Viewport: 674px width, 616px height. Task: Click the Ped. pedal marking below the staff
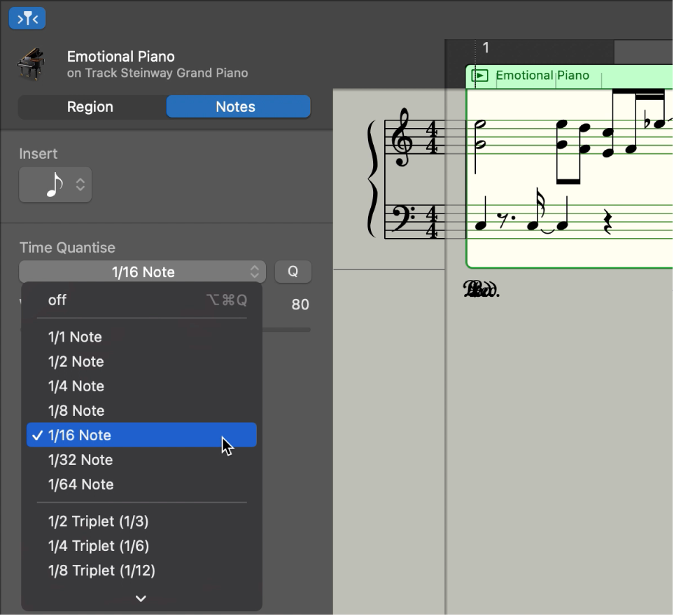click(x=482, y=288)
